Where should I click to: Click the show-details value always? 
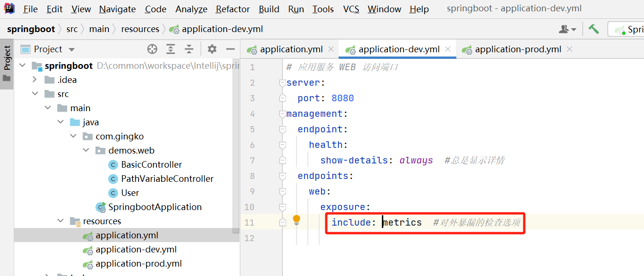tap(416, 160)
